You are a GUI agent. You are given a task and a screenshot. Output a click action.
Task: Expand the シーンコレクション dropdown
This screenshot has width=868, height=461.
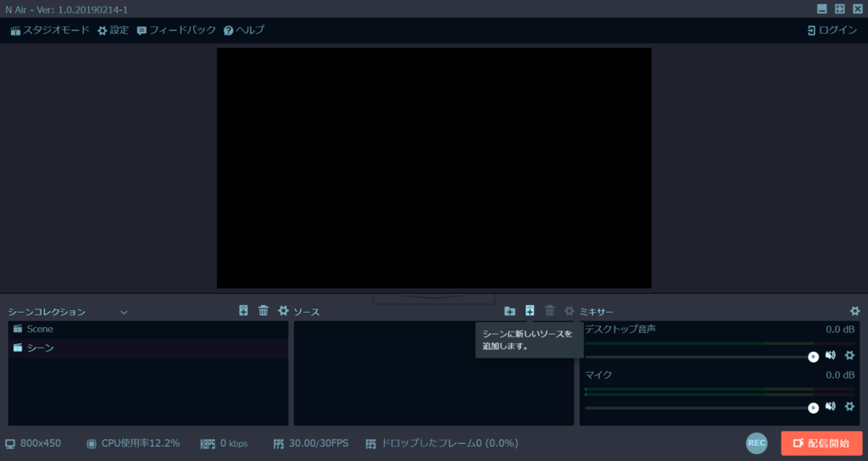coord(124,312)
